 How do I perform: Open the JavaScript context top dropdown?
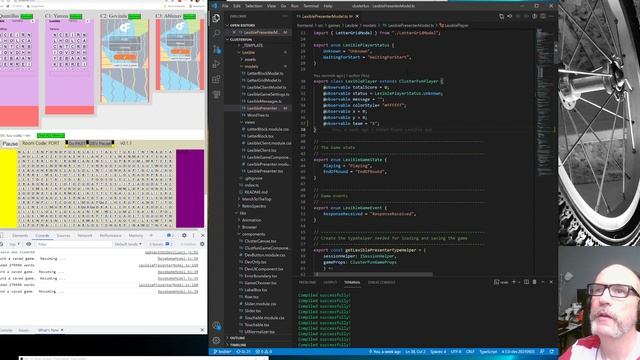pos(14,244)
